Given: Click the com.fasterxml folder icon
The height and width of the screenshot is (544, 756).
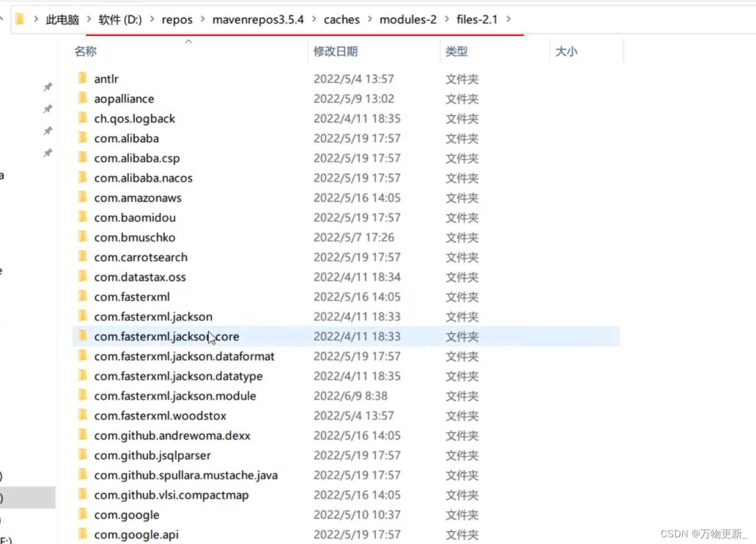Looking at the screenshot, I should pos(83,296).
